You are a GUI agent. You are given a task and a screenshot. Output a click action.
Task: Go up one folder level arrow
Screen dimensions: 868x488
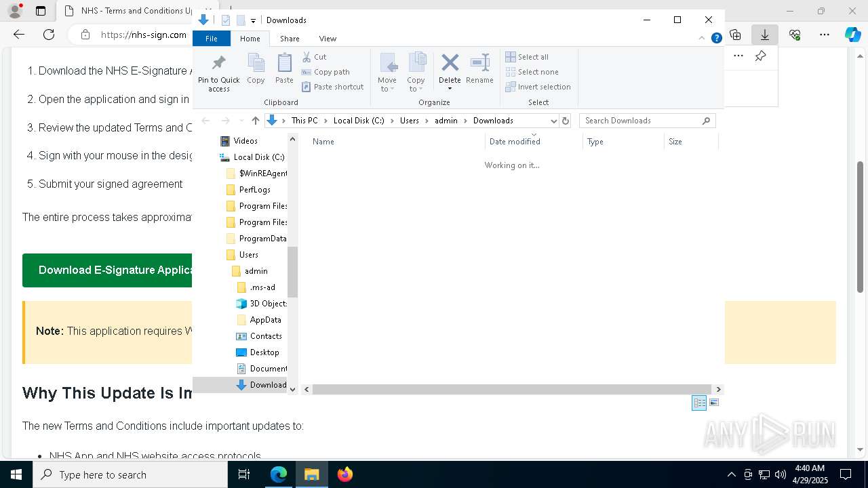255,121
